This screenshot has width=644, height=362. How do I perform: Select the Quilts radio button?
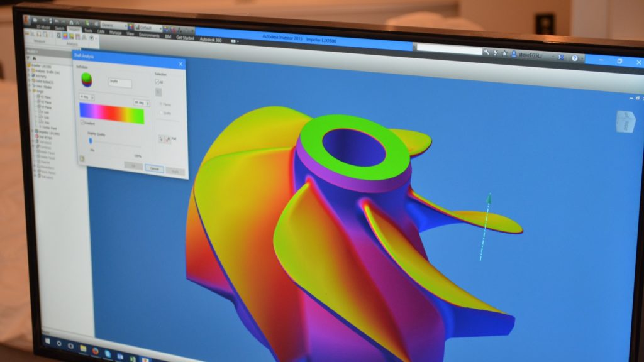[x=161, y=113]
